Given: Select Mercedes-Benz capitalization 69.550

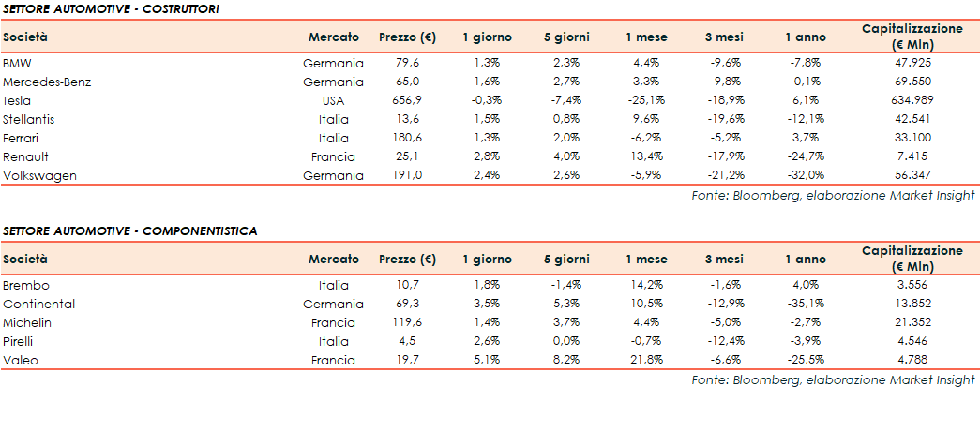Looking at the screenshot, I should pyautogui.click(x=912, y=82).
